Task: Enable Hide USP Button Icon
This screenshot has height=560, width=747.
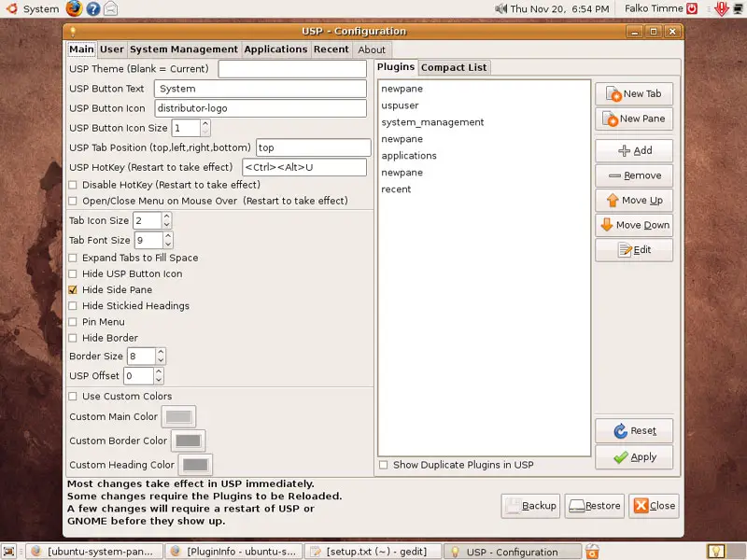Action: [73, 273]
